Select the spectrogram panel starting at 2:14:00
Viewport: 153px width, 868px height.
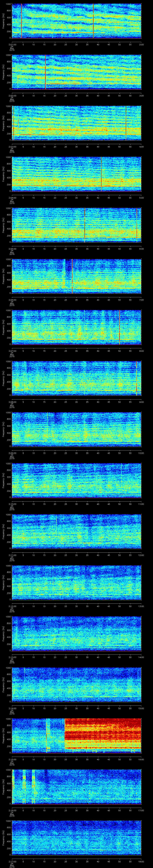point(77,685)
